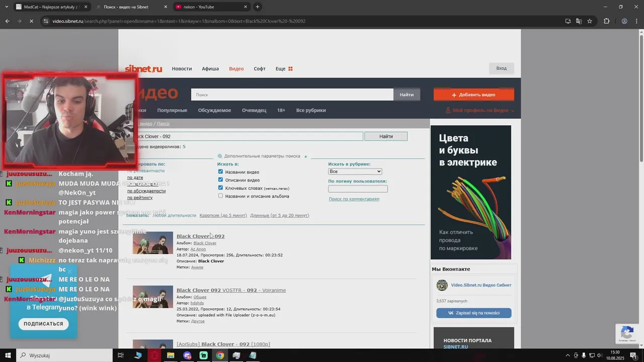This screenshot has width=644, height=362.
Task: Click ПОДПИСАТЬСЯ in the Telegram popup
Action: pyautogui.click(x=43, y=324)
